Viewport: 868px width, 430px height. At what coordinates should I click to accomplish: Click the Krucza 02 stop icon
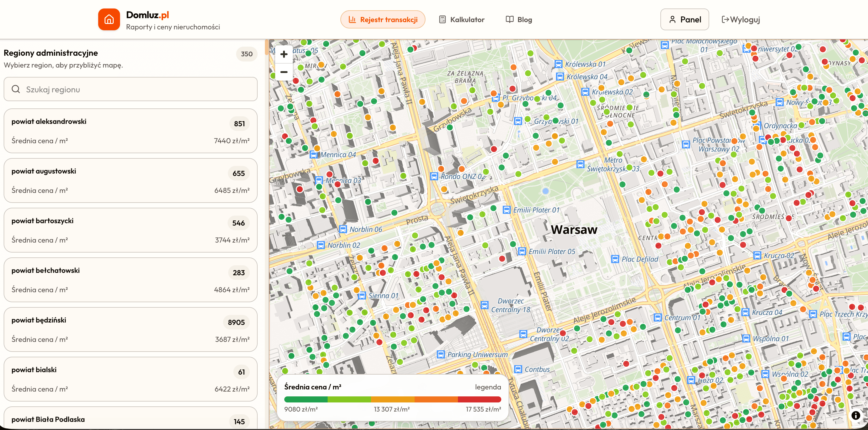[757, 256]
